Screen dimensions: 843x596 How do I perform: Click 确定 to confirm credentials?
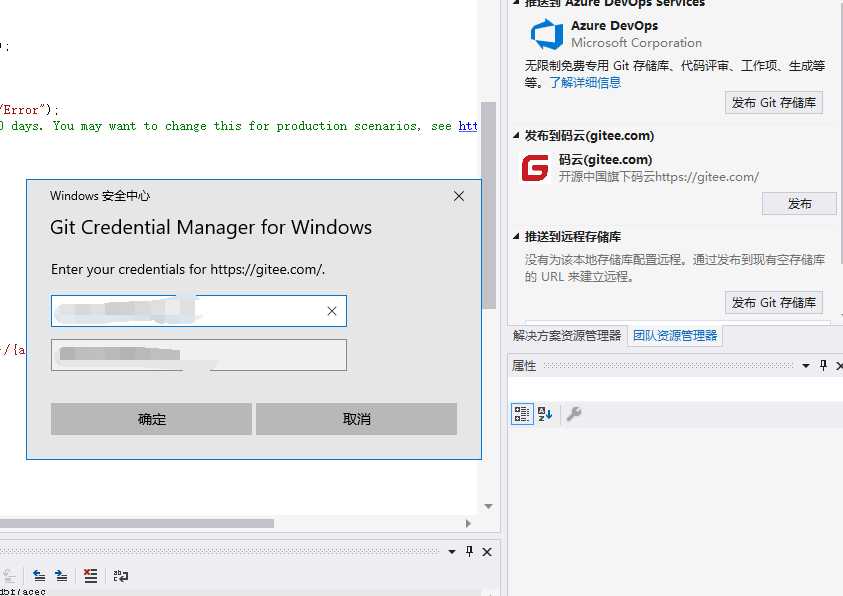click(x=152, y=419)
